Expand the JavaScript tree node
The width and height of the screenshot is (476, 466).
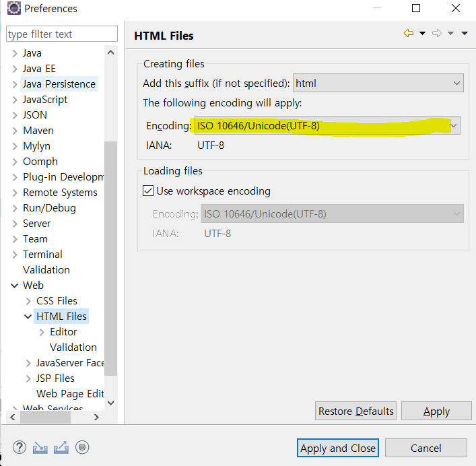click(x=15, y=100)
